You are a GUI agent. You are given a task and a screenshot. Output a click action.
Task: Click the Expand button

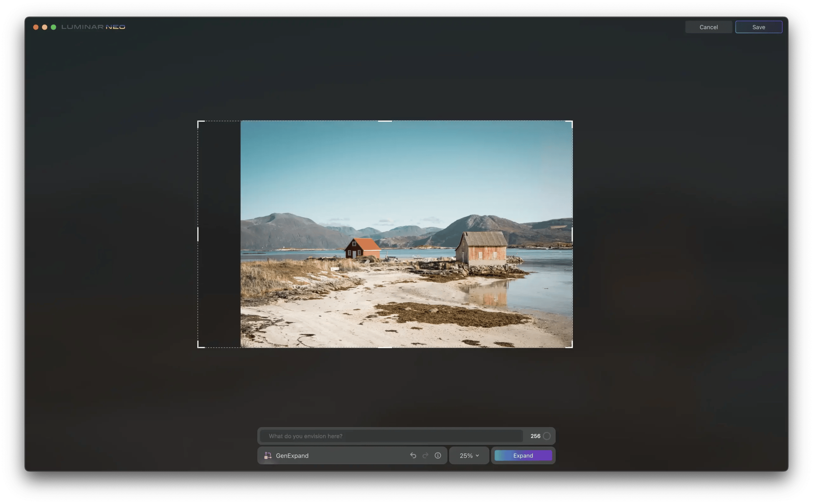click(x=523, y=455)
